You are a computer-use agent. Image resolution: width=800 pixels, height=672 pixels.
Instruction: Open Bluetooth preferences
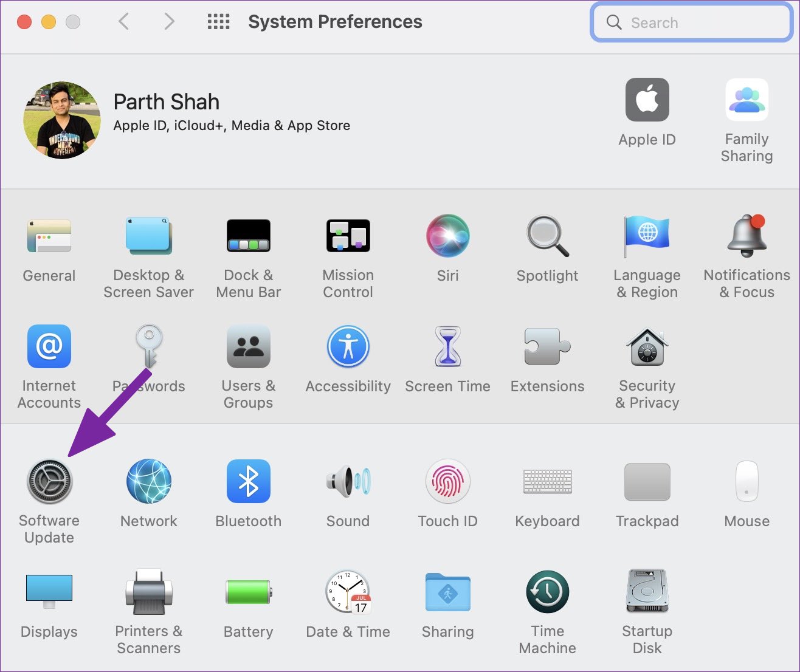[x=249, y=481]
